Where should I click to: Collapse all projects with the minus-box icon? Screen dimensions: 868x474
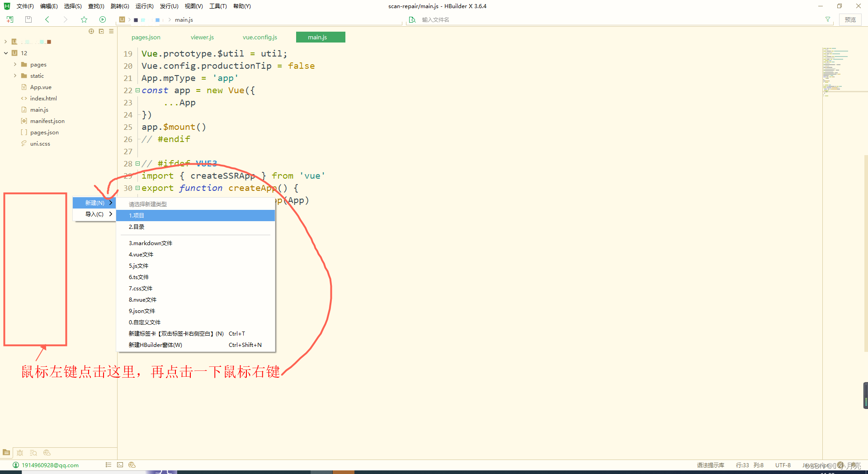point(101,31)
